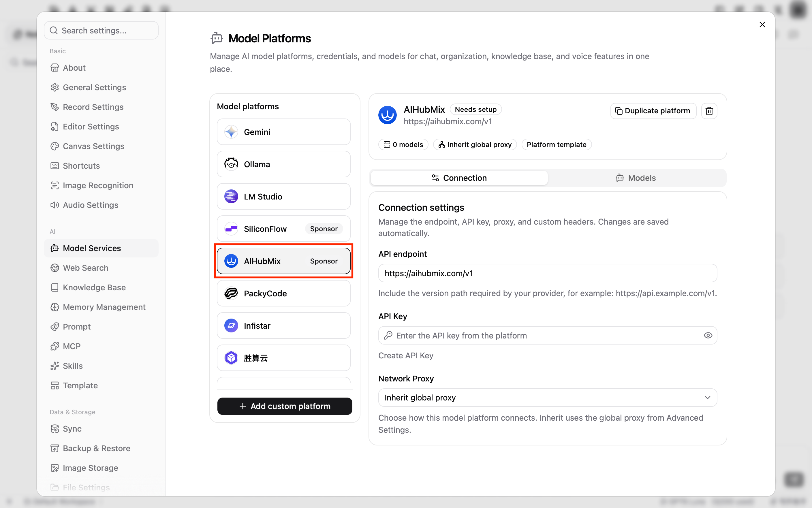Click the Platform template tag
Screen dimensions: 812x508
pyautogui.click(x=556, y=144)
